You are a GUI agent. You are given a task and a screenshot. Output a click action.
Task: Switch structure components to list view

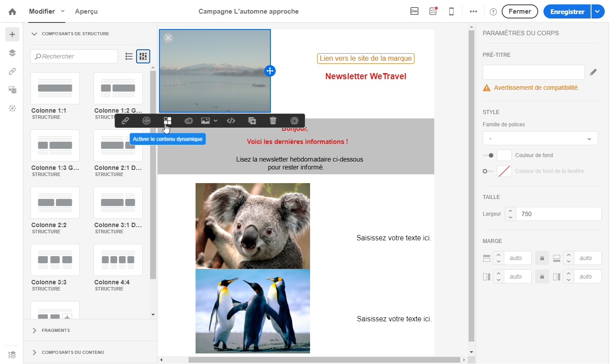coord(129,56)
